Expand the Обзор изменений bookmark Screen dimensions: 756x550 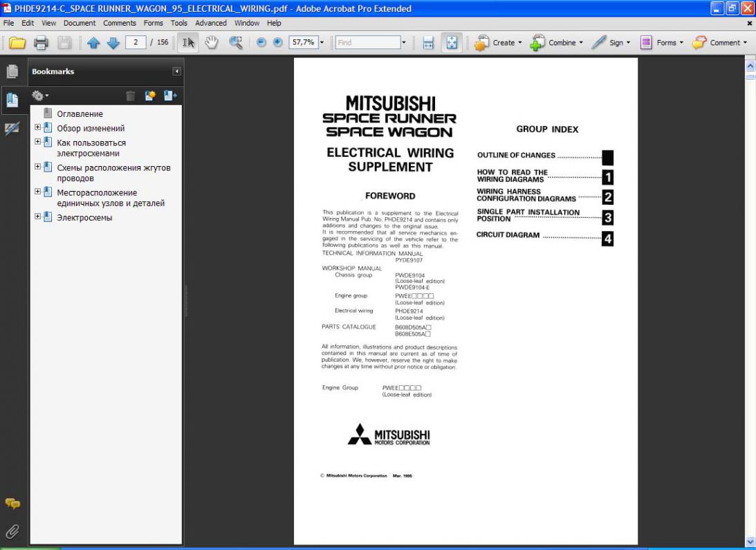click(x=37, y=127)
